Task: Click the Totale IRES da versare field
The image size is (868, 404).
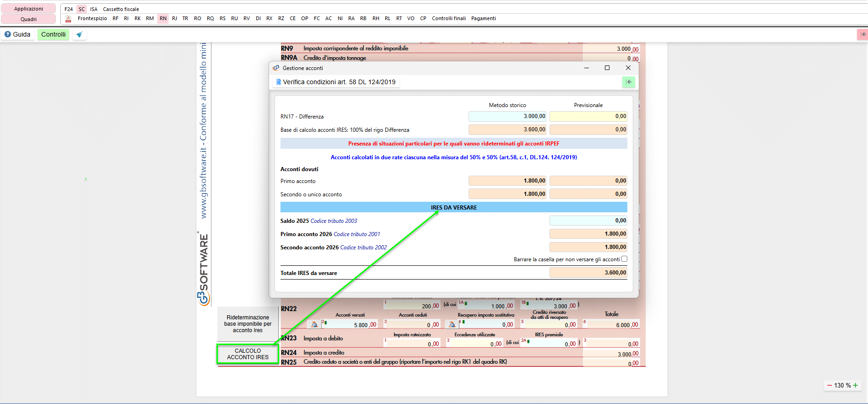Action: [588, 273]
